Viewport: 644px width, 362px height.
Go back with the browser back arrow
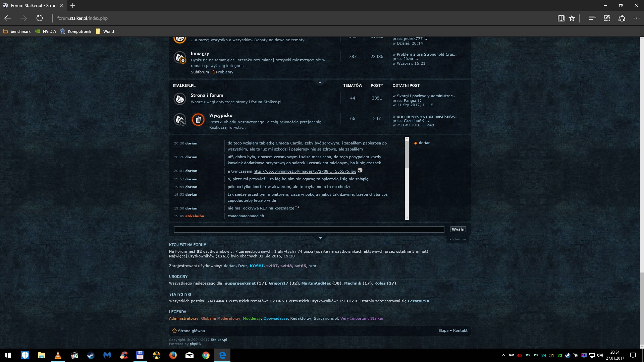tap(7, 18)
